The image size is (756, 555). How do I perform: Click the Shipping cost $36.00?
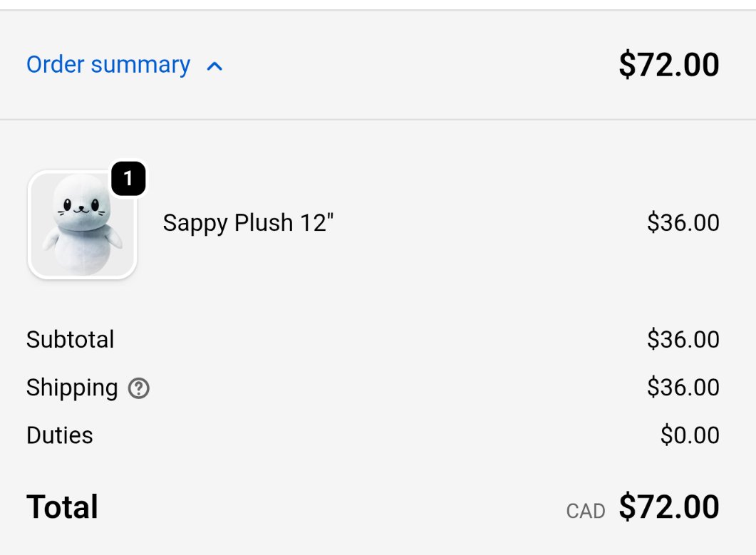pos(683,388)
